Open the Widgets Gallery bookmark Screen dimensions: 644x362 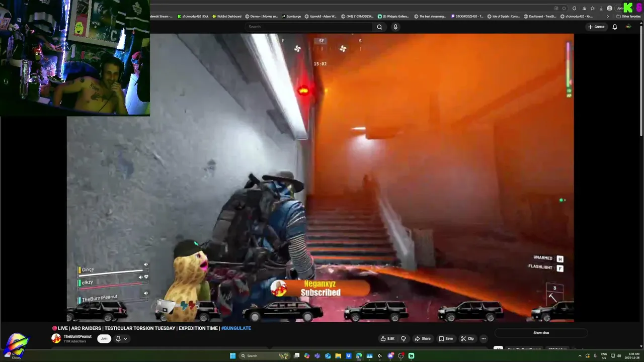coord(393,16)
